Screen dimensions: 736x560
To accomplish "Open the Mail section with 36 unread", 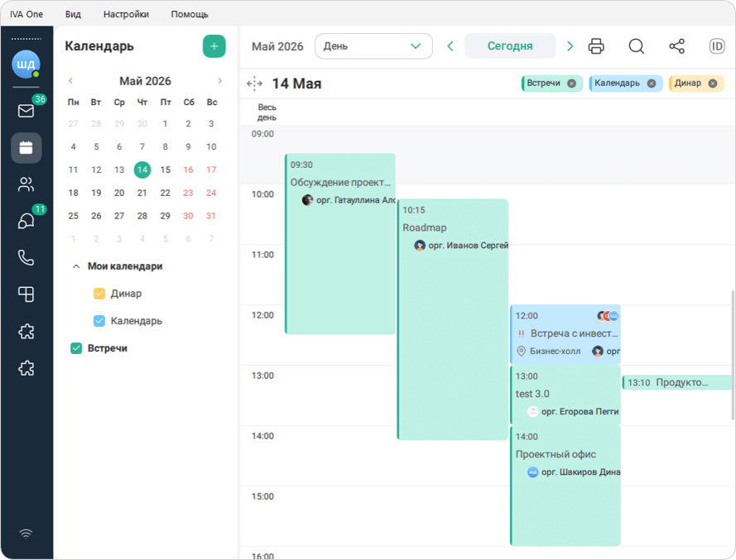I will point(26,111).
